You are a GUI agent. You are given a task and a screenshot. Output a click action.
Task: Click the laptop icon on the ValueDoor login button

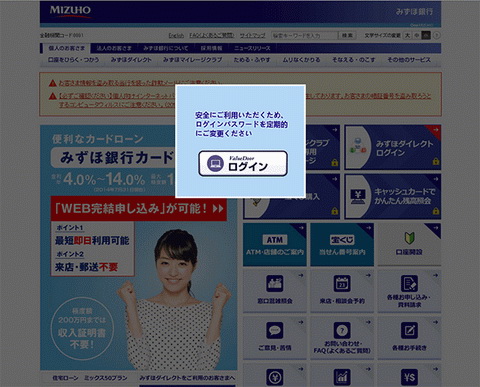pos(215,163)
